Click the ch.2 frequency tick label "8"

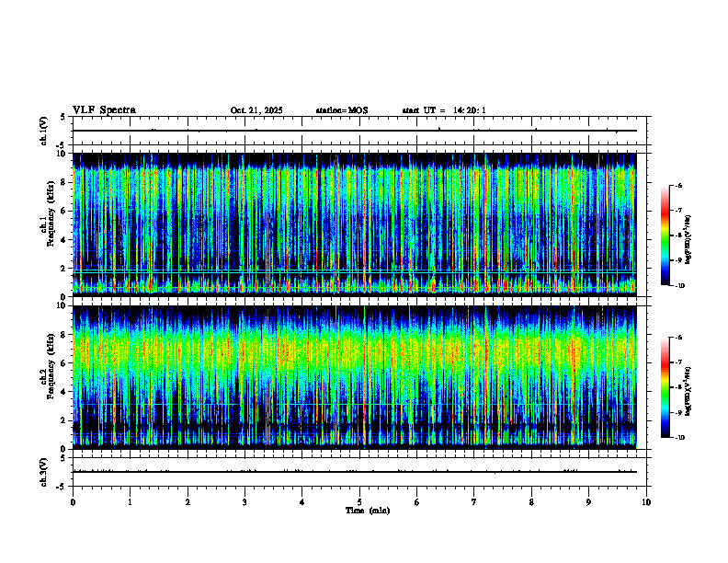click(64, 335)
